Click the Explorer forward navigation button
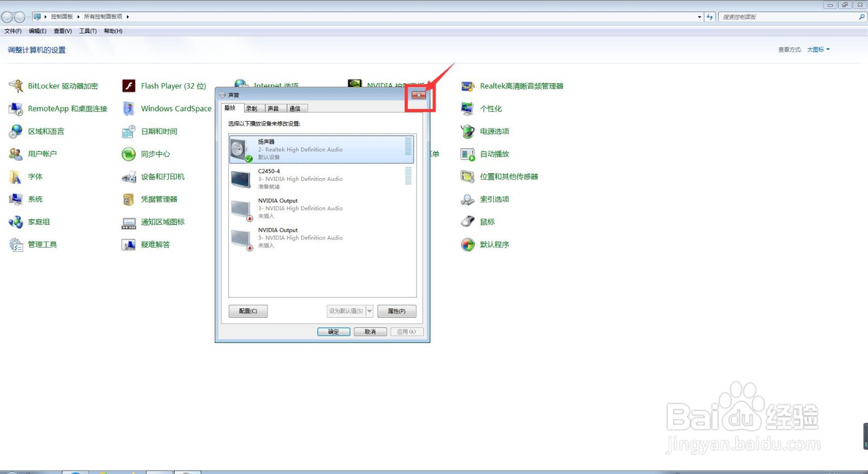The width and height of the screenshot is (868, 474). [x=20, y=17]
